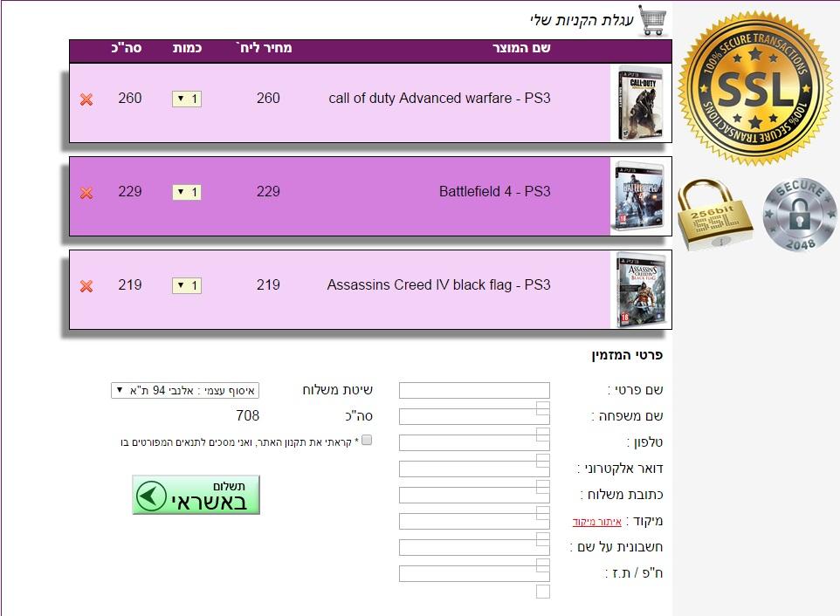Open the Battlefield 4 cover thumbnail
Screen dimensions: 840x616
click(641, 195)
